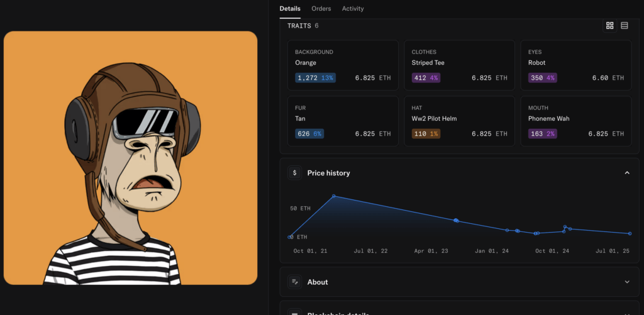The height and width of the screenshot is (315, 644).
Task: Switch to list view for traits
Action: pos(625,26)
